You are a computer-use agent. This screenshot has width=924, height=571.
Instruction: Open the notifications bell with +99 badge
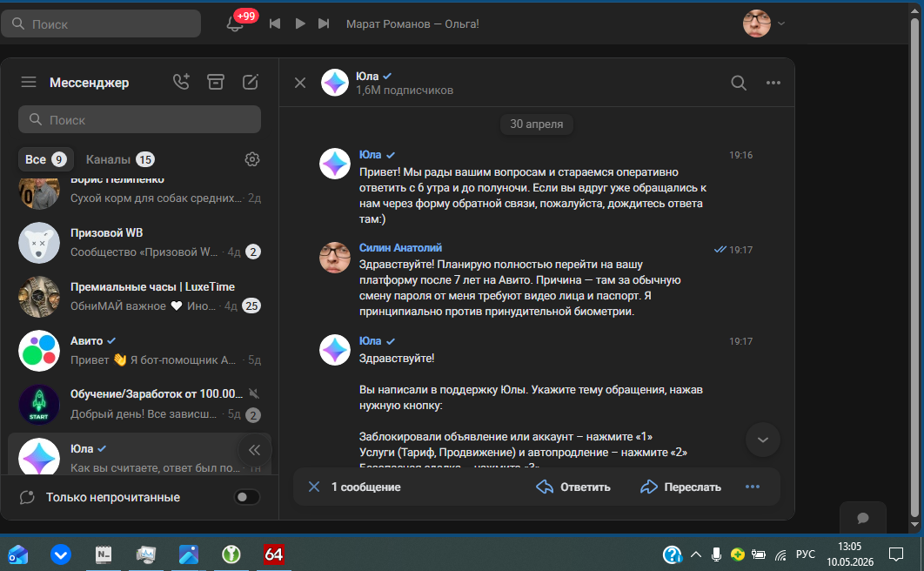[x=235, y=24]
